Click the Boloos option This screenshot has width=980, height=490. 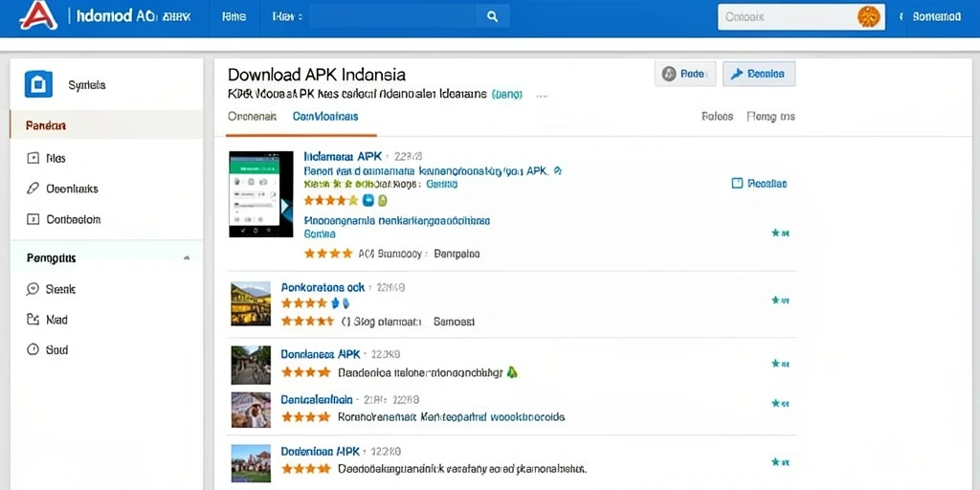[x=717, y=116]
